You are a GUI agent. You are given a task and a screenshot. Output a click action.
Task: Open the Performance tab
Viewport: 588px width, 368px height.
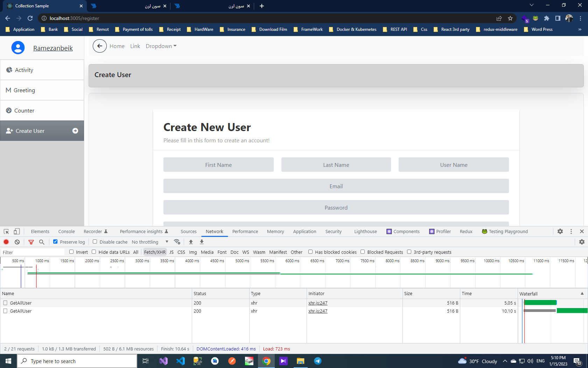pos(245,231)
